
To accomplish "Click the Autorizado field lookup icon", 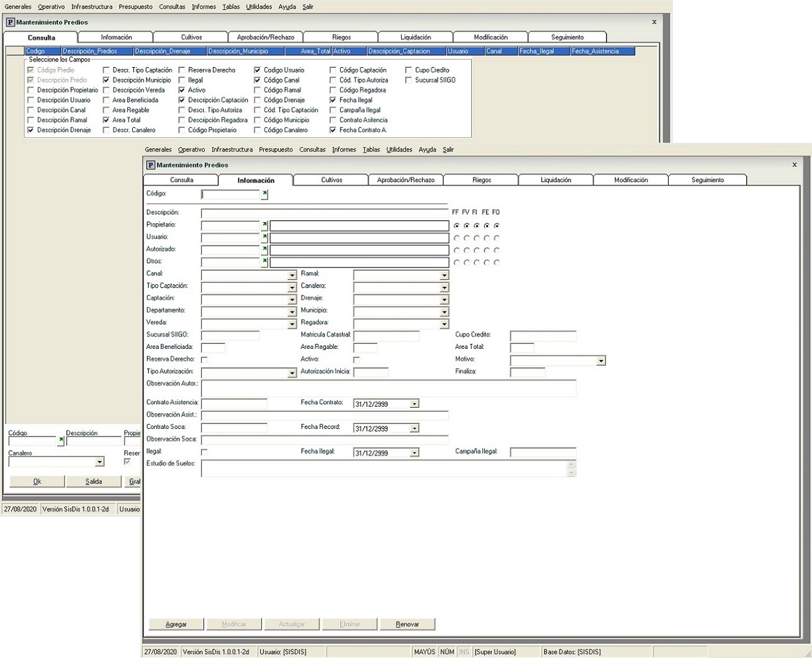I will tap(264, 250).
